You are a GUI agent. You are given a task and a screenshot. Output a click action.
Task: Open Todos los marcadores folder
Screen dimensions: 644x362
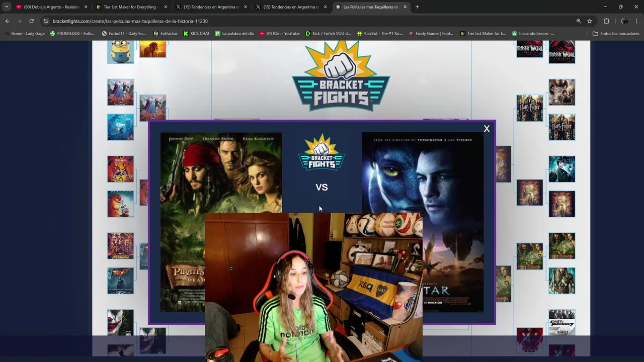[616, 34]
